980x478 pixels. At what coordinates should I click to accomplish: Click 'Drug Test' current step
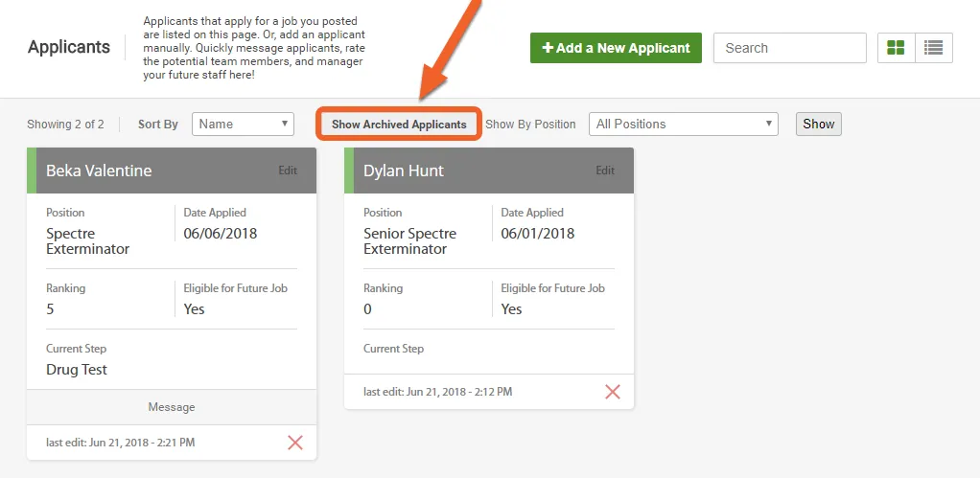(77, 370)
